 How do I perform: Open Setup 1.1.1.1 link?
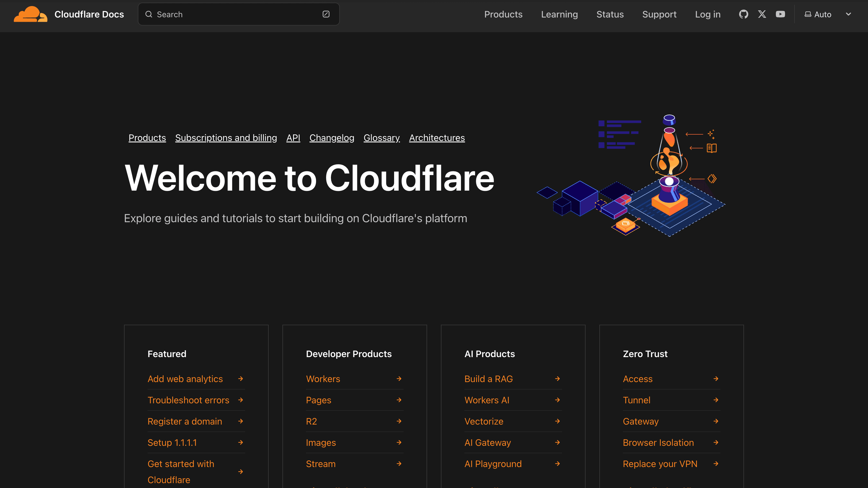172,443
